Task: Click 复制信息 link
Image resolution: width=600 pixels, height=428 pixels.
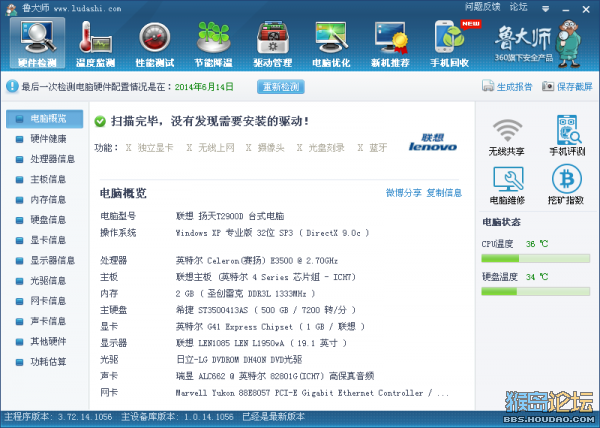Action: (x=444, y=193)
